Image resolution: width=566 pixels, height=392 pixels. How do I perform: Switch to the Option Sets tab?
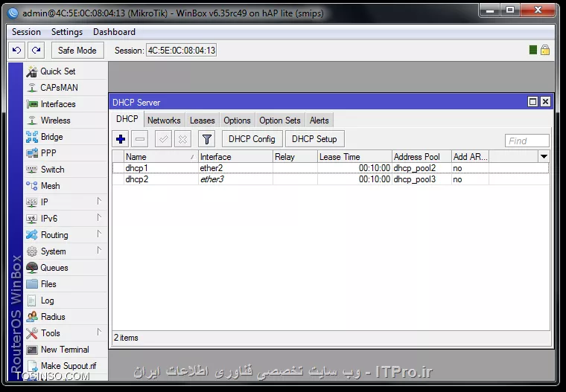click(280, 121)
